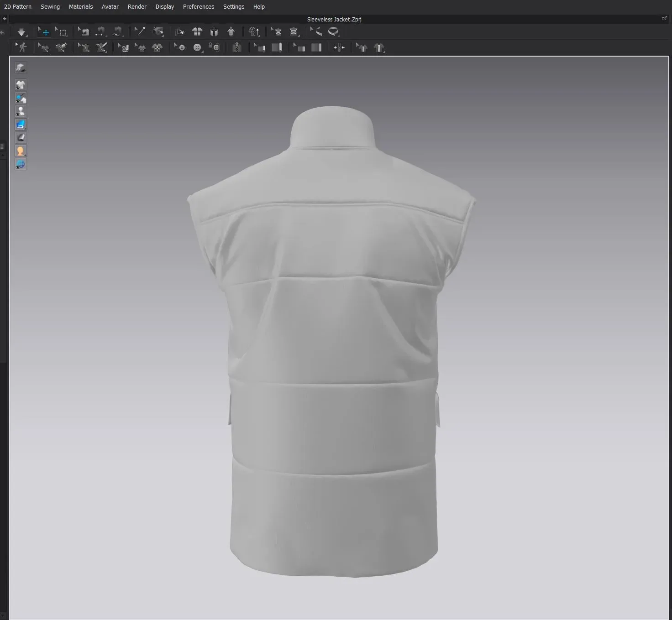Choose the Button placement tool

198,47
